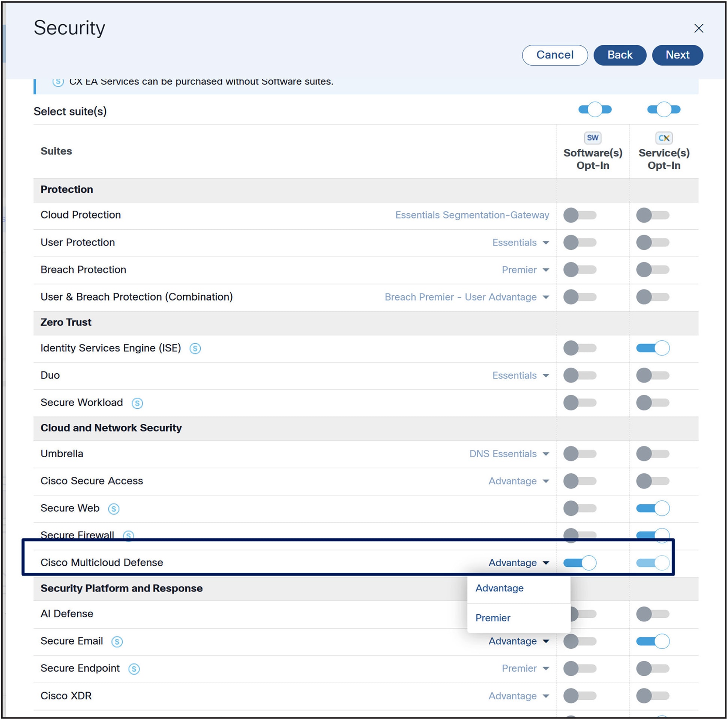The width and height of the screenshot is (728, 720).
Task: Enable Services opt-in for Cisco XDR
Action: coord(653,696)
